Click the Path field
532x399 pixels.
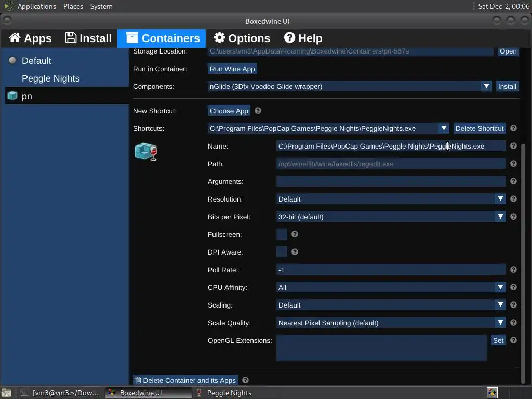(391, 164)
